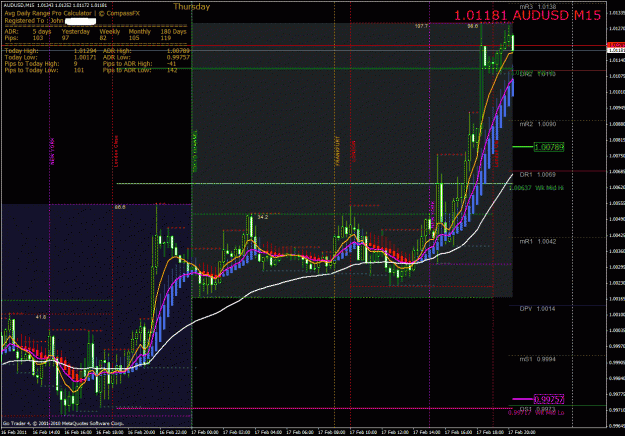Click the pips value '119' under 180 Days

165,38
